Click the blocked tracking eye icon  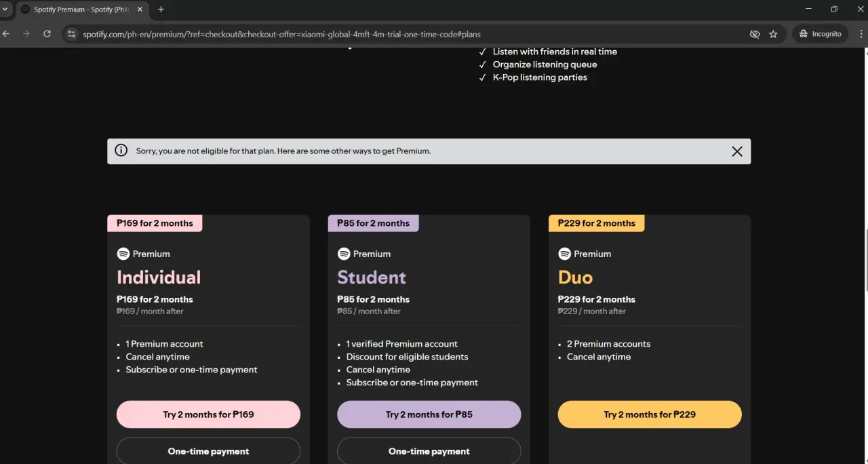[x=754, y=34]
